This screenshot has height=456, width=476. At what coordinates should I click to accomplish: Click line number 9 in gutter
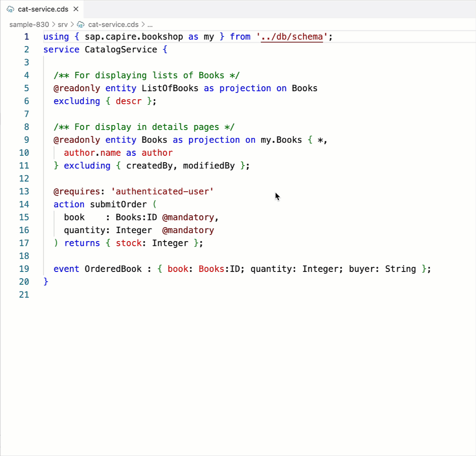(x=27, y=140)
